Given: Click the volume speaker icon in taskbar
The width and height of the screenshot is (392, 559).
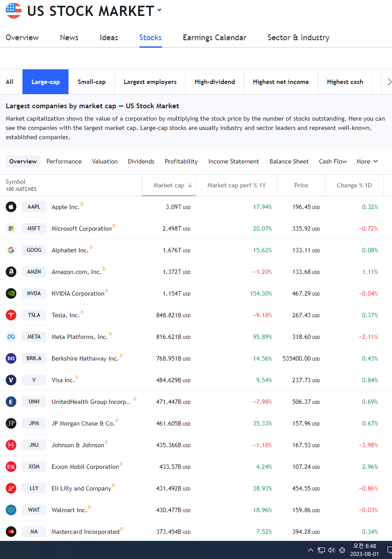Looking at the screenshot, I should pyautogui.click(x=332, y=550).
